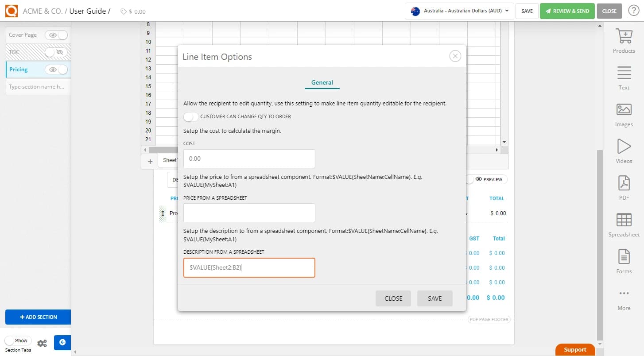Screen dimensions: 644x356
Task: Toggle Show Section Tabs
Action: (x=18, y=340)
